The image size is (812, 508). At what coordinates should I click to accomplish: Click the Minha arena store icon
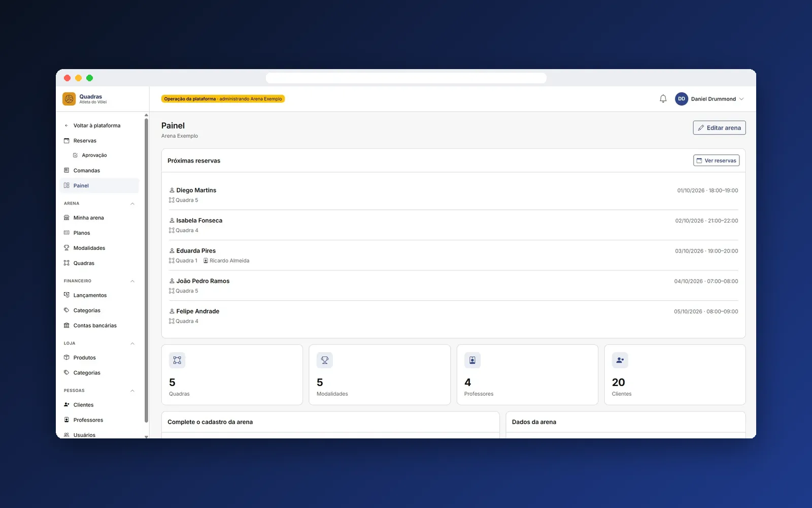pos(66,217)
